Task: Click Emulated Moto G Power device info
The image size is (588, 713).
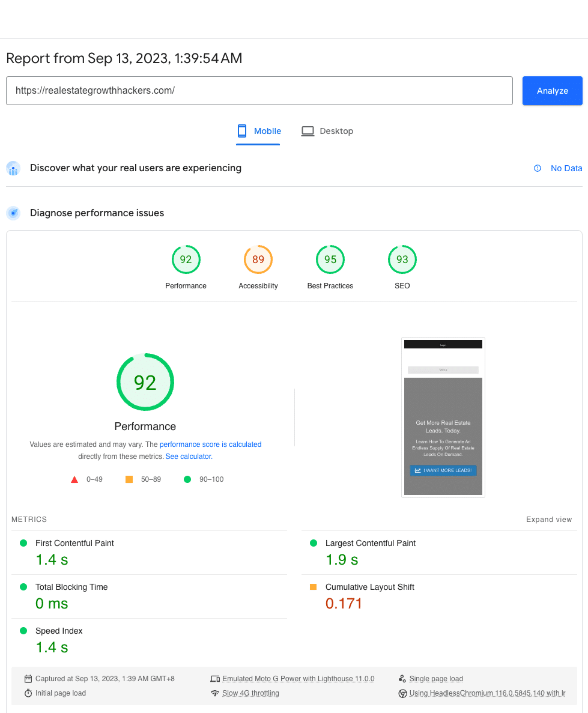Action: (298, 679)
